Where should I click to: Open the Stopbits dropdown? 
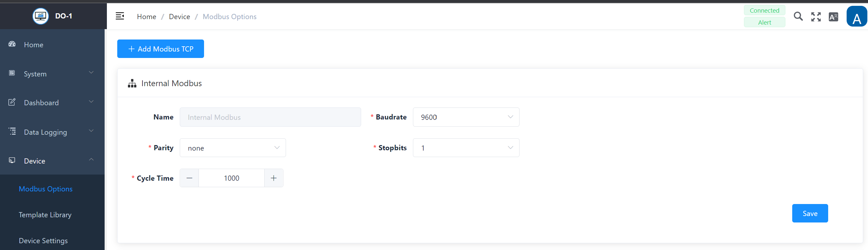pos(466,148)
